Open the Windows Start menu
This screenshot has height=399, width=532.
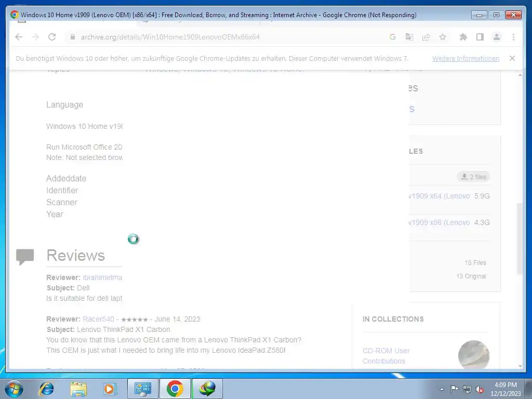click(x=14, y=389)
